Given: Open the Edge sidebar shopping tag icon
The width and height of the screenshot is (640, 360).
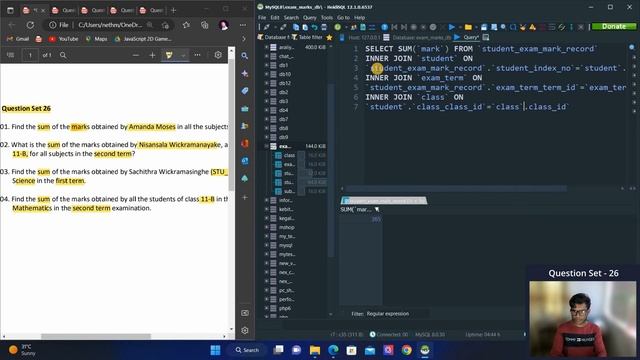Looking at the screenshot, I should coord(244,91).
